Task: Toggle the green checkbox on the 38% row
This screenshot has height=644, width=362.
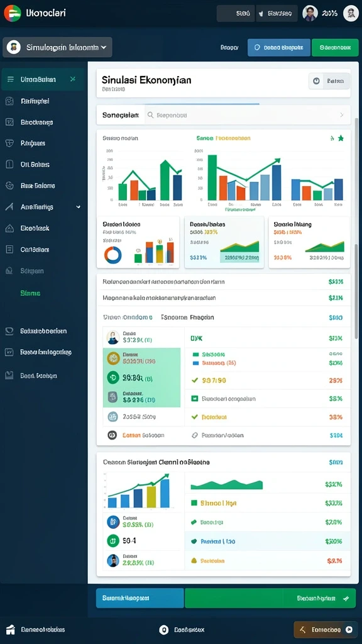Action: 195,417
